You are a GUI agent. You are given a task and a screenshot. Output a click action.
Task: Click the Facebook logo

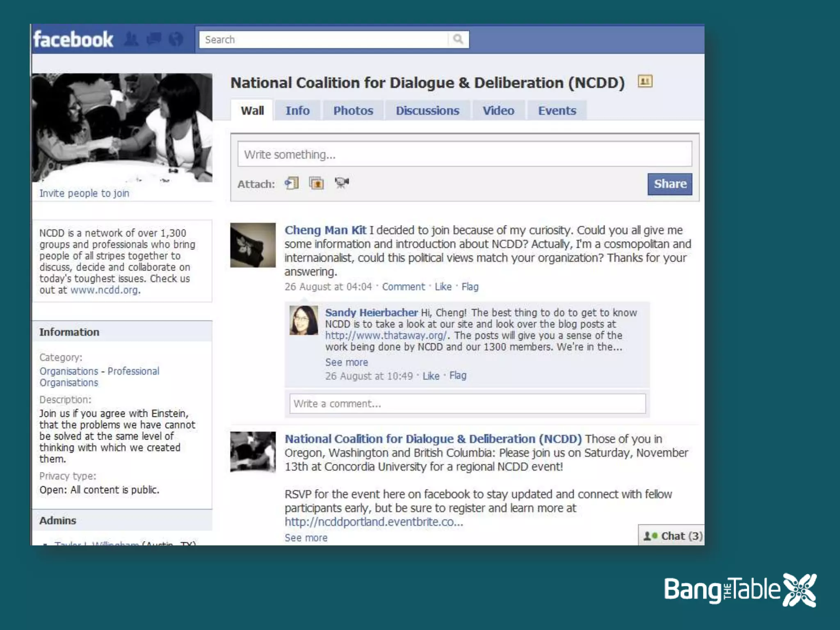73,40
